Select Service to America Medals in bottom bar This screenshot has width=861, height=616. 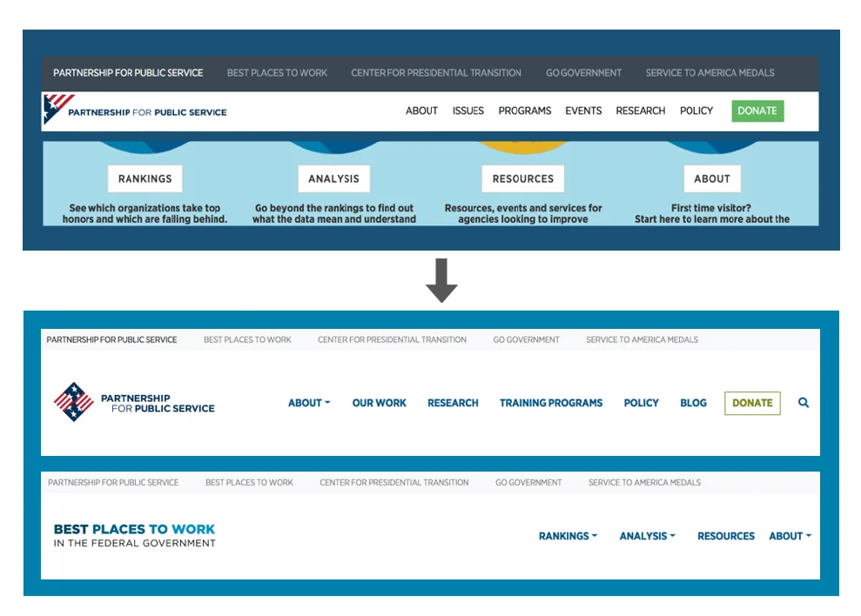tap(644, 483)
